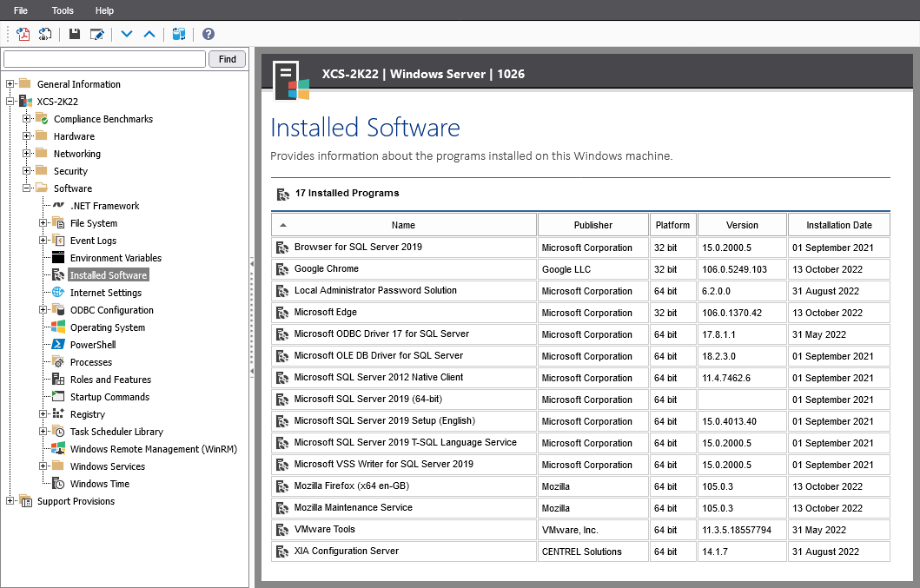Viewport: 920px width, 588px height.
Task: Click version 106.0.5249.103 cell
Action: [x=742, y=269]
